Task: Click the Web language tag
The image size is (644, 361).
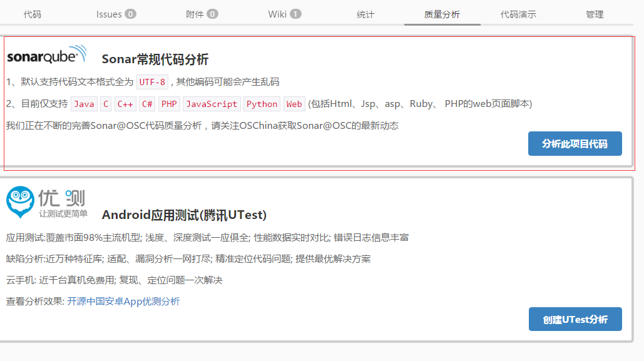Action: 294,104
